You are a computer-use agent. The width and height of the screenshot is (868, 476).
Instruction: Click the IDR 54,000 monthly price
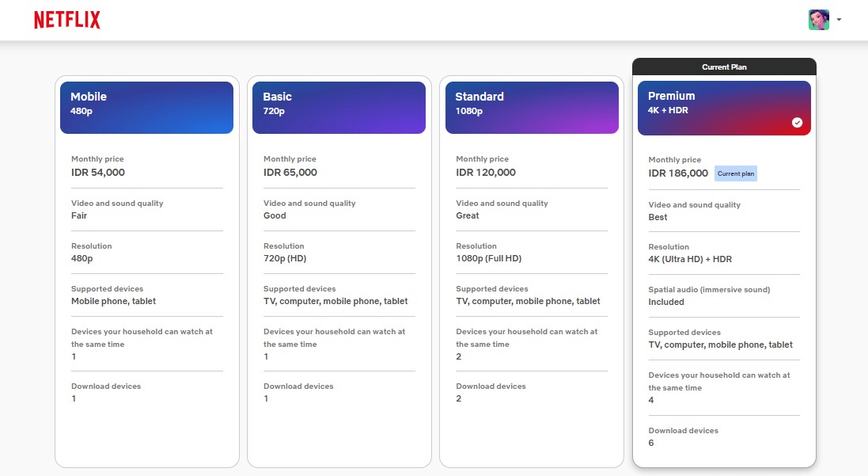pyautogui.click(x=98, y=173)
